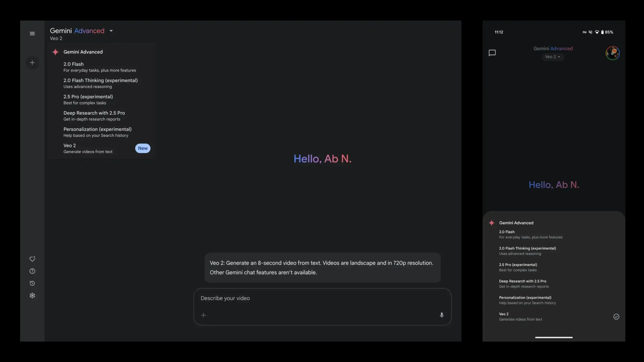Click the Veo 2 subtitle under desktop title
The height and width of the screenshot is (362, 644).
pyautogui.click(x=56, y=38)
